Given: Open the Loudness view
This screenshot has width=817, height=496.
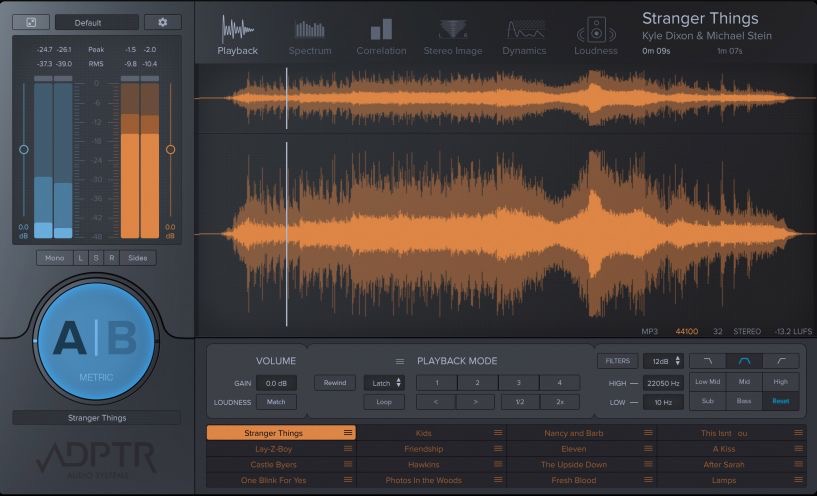Looking at the screenshot, I should pyautogui.click(x=596, y=36).
